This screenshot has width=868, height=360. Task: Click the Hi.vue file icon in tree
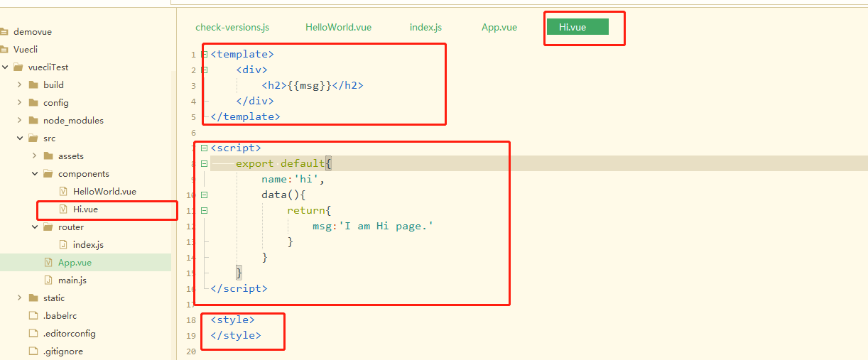coord(63,209)
